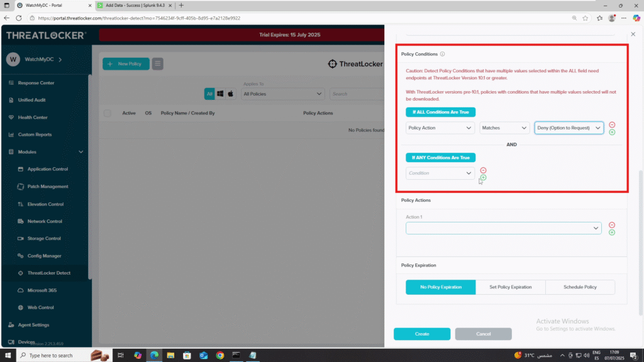Click the Create policy button
Screen dimensions: 644x362
[422, 334]
